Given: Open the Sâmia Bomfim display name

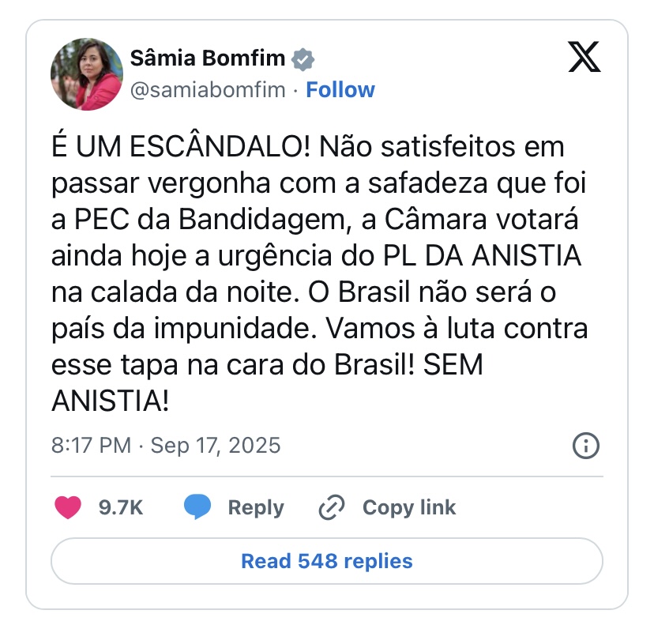Looking at the screenshot, I should [x=208, y=58].
